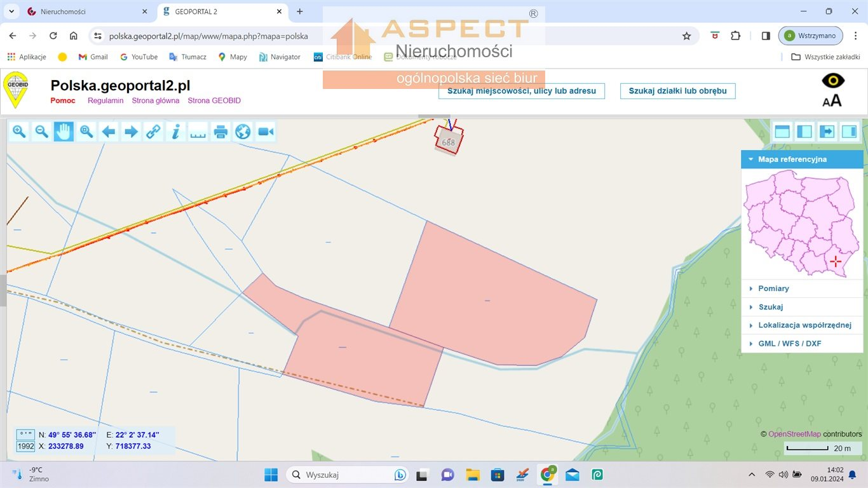This screenshot has height=488, width=868.
Task: Collapse the Mapa referencyjna panel
Action: pyautogui.click(x=802, y=159)
